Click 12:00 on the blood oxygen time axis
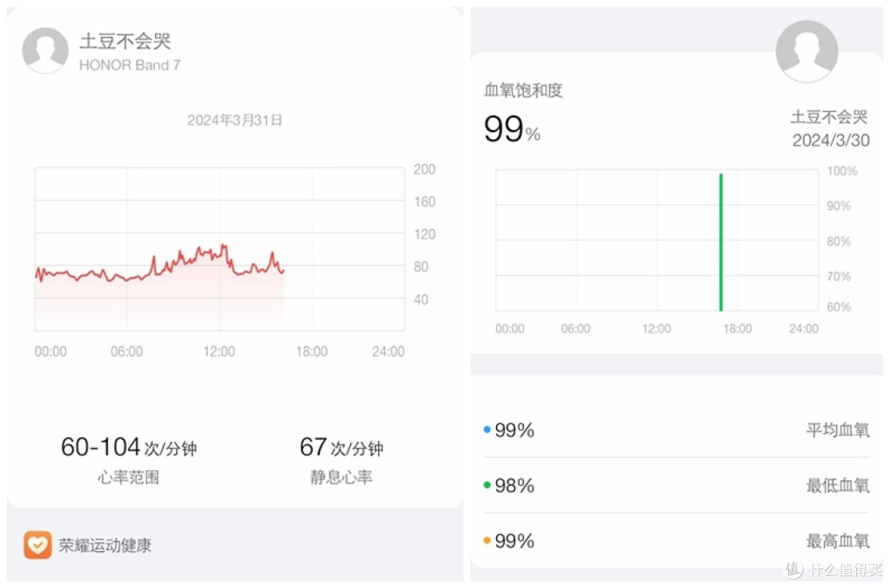This screenshot has height=588, width=890. click(656, 329)
